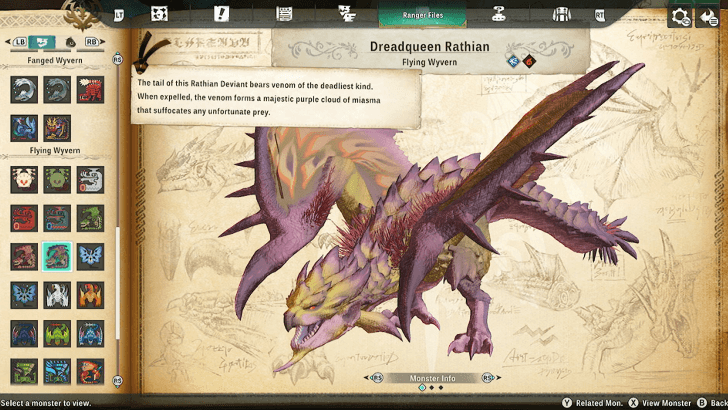Select purple-gold monster in second Fanged Wyvern row
This screenshot has height=410, width=728.
tap(57, 128)
